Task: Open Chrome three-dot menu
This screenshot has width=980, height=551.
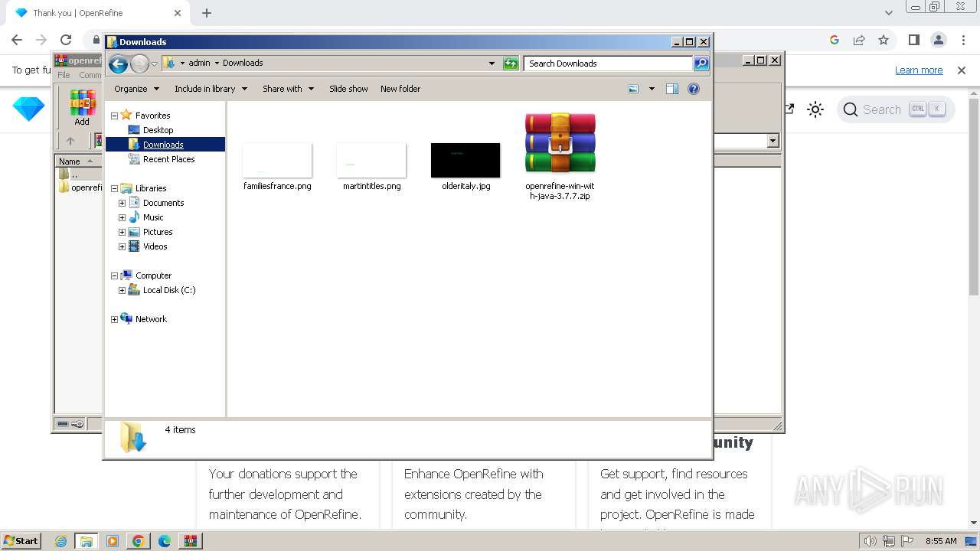Action: click(x=962, y=40)
